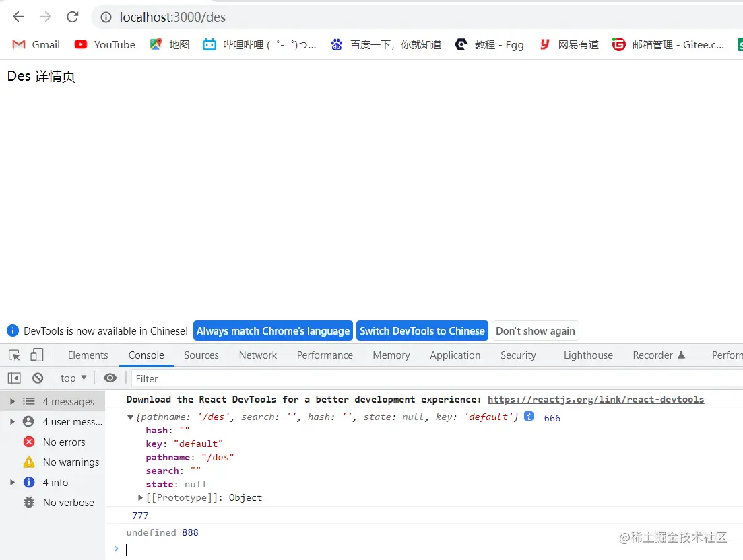Open the 教程 - Egg bookmark
The height and width of the screenshot is (560, 743).
[490, 44]
